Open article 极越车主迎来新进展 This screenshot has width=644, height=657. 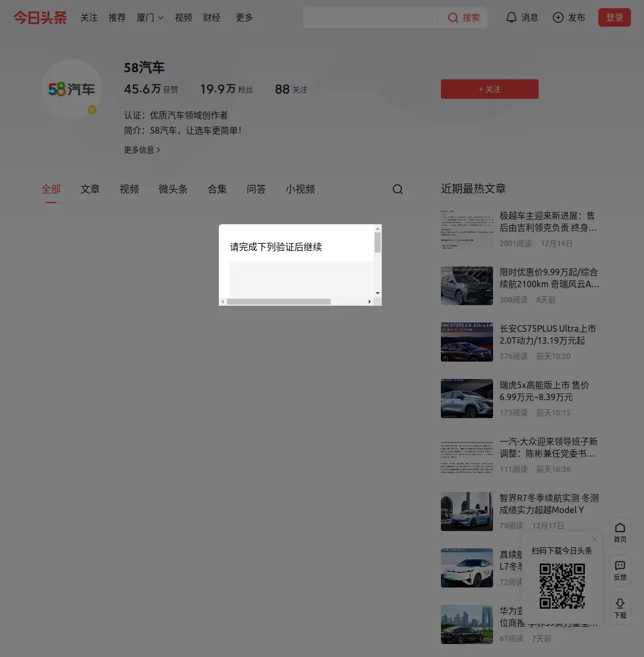pos(548,222)
